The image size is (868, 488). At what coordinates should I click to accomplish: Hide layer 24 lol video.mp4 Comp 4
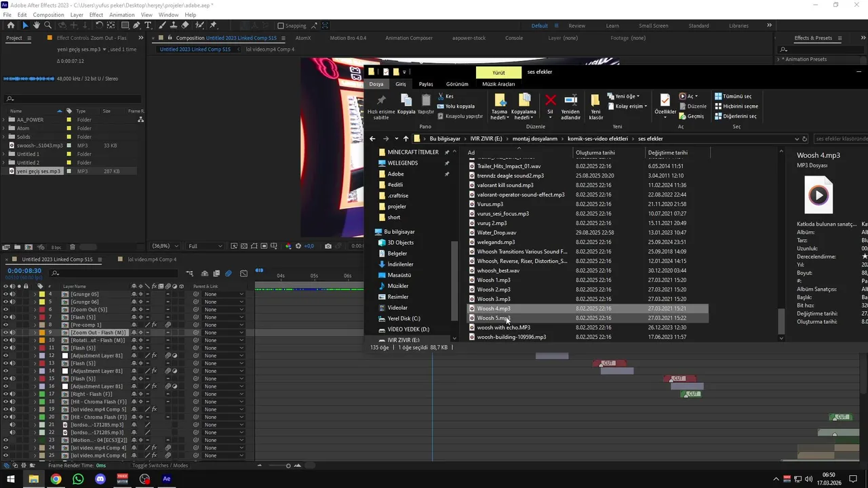click(x=5, y=448)
